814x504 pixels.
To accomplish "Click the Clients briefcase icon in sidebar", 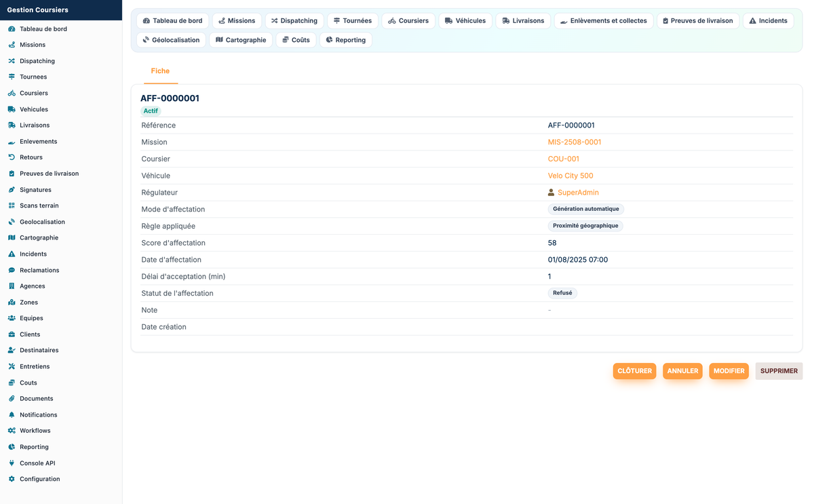I will pos(12,334).
